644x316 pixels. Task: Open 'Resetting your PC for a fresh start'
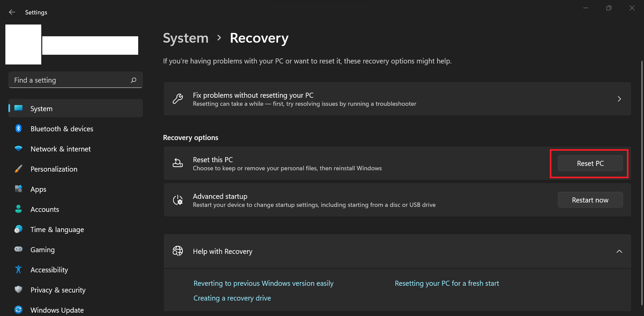coord(447,283)
